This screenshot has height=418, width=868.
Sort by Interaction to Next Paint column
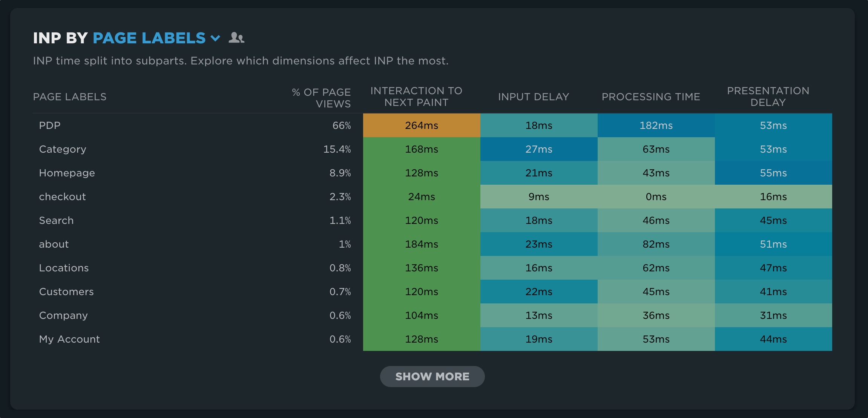416,96
